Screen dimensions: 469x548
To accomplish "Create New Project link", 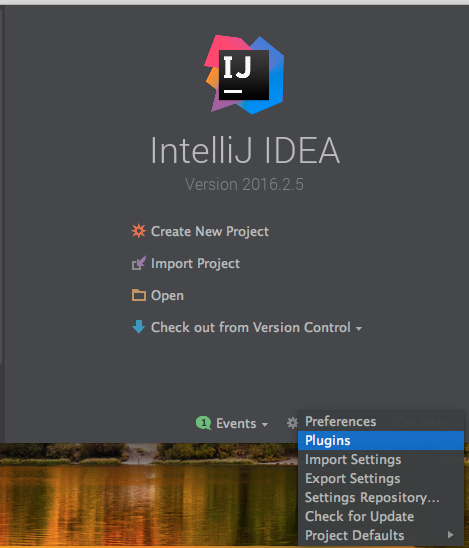I will tap(210, 231).
